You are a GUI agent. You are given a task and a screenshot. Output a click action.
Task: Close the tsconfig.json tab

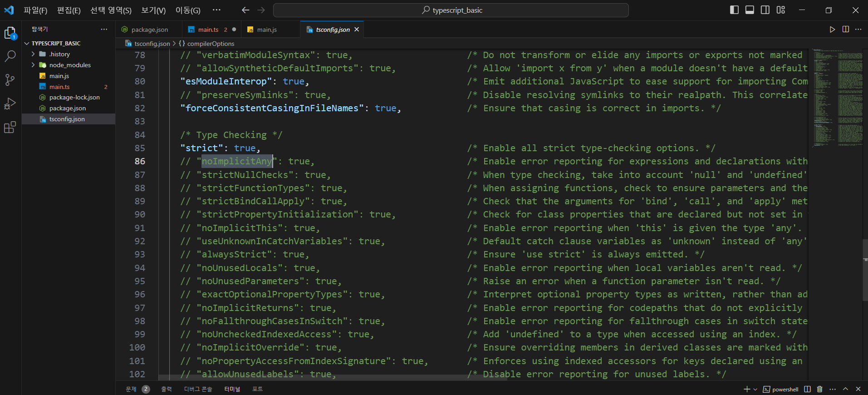(x=357, y=30)
